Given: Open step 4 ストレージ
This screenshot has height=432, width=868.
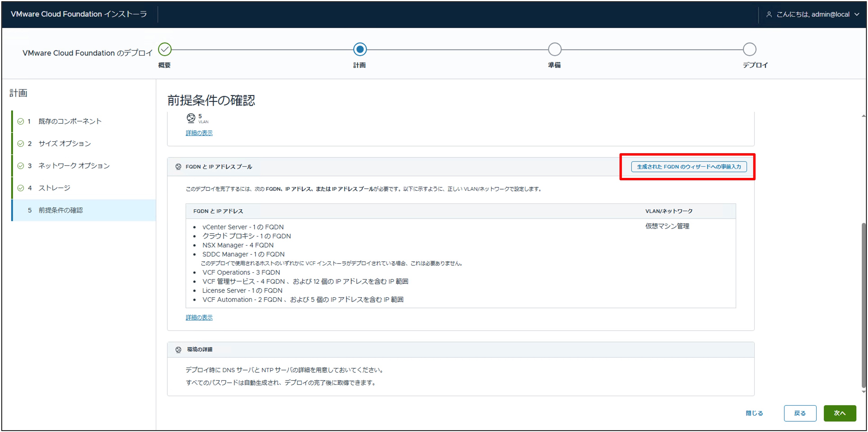Looking at the screenshot, I should (x=84, y=188).
